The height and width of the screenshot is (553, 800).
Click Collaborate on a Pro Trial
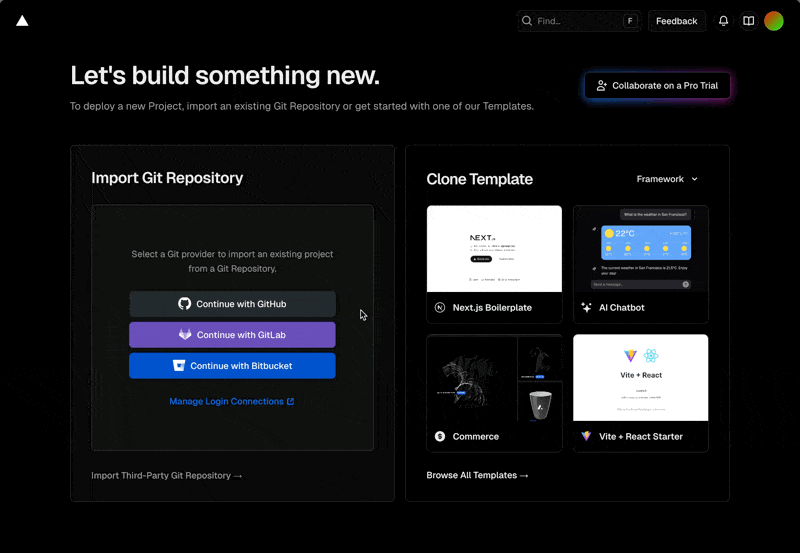[x=657, y=86]
